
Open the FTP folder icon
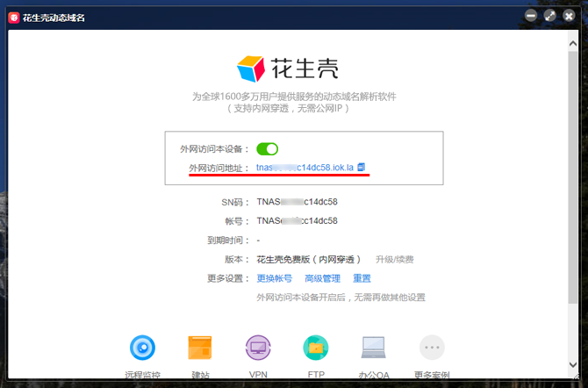click(316, 348)
